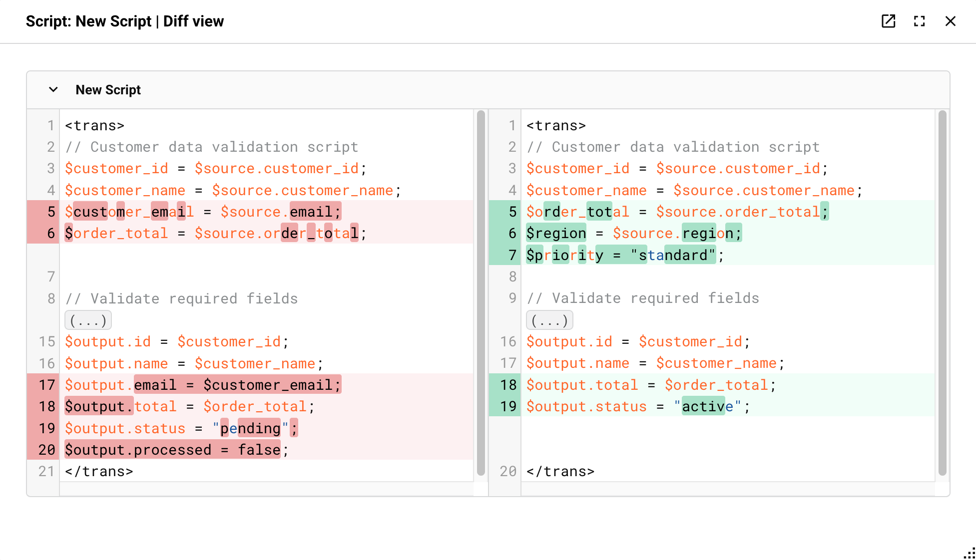Click the Script: New Script | Diff view title
Screen dimensions: 976x560
pos(125,21)
